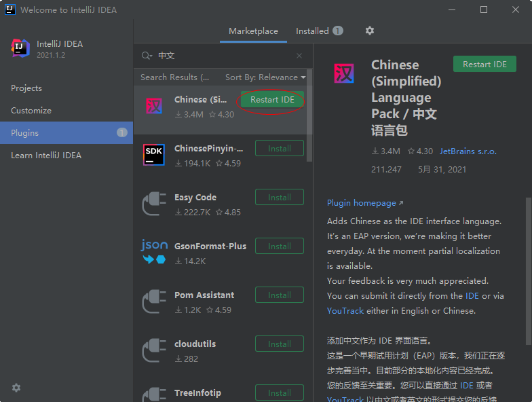Select the ChinesePinyin result title

point(209,148)
